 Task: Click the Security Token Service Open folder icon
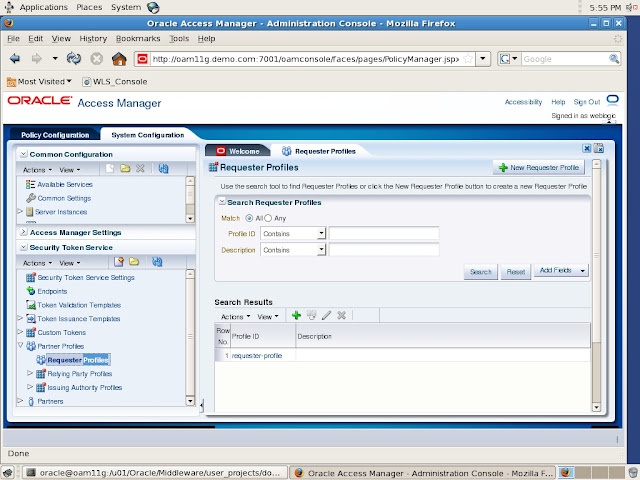coord(134,262)
